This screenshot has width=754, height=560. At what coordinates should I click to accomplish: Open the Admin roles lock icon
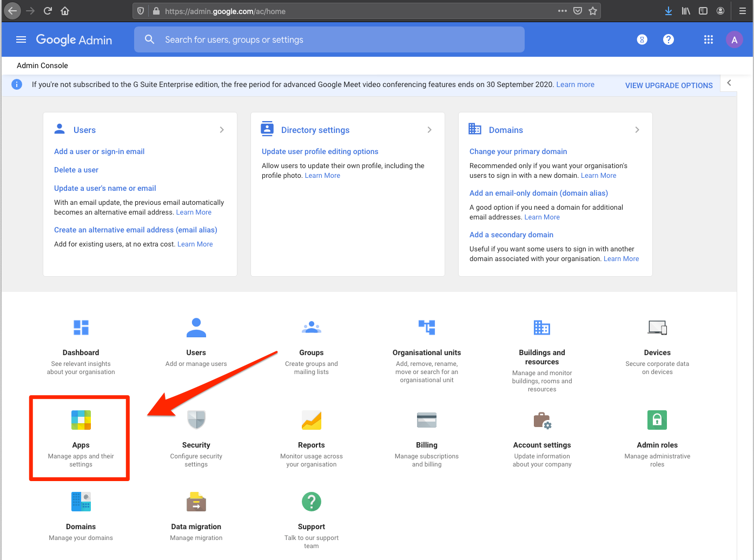click(x=657, y=420)
